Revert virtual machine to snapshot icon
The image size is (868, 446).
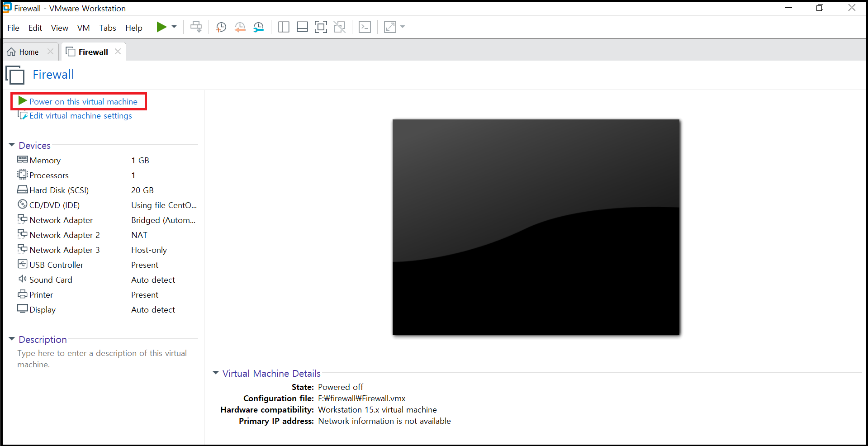[240, 27]
